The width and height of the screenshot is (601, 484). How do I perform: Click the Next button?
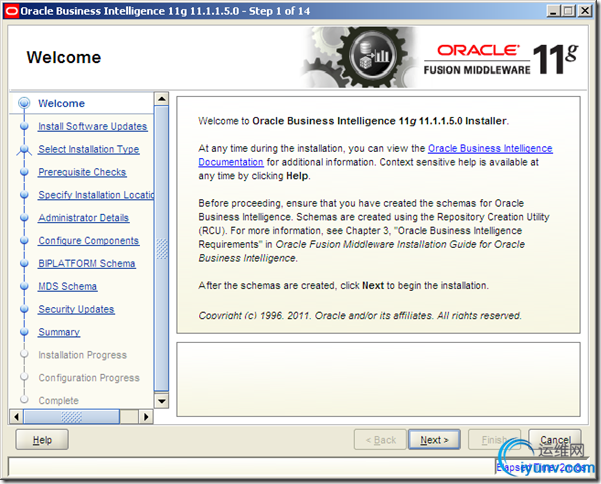pyautogui.click(x=434, y=440)
